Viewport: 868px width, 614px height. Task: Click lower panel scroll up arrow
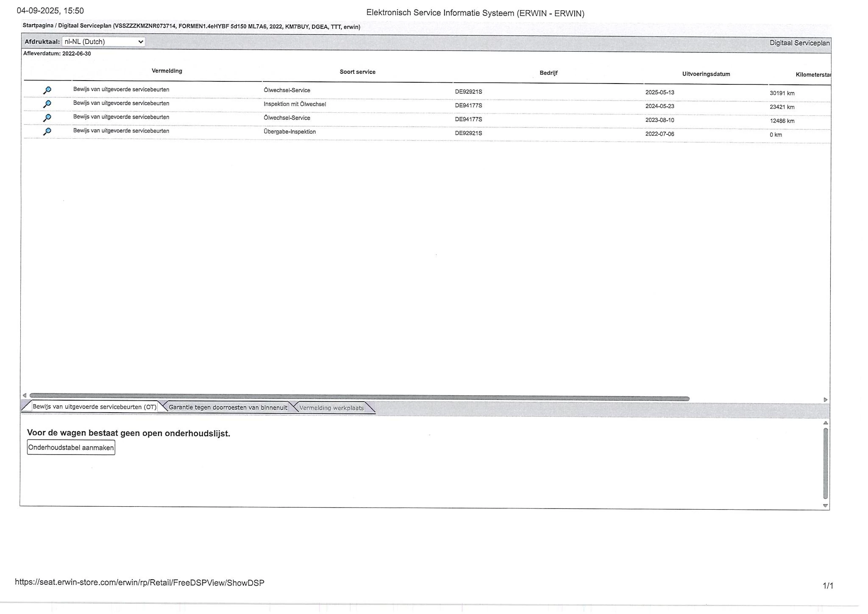[825, 423]
